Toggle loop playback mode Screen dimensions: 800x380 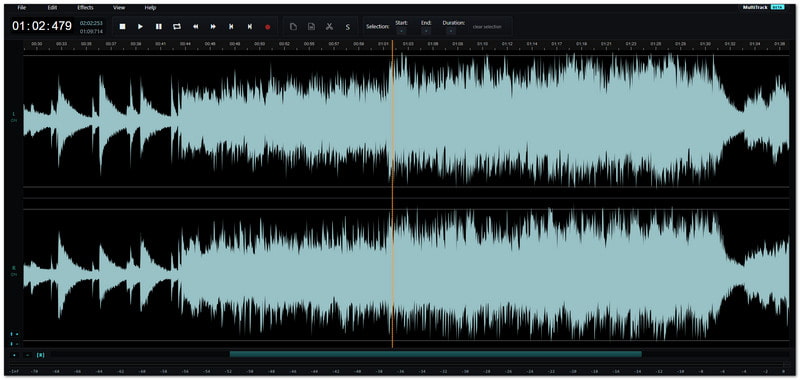click(177, 27)
